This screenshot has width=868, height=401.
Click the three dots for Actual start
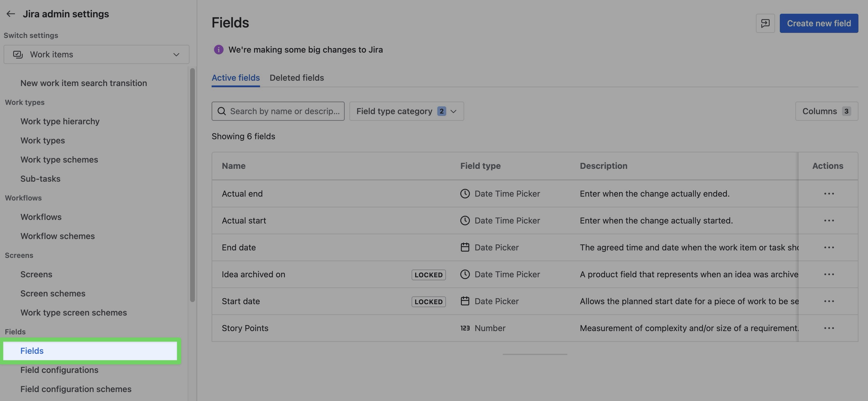829,221
